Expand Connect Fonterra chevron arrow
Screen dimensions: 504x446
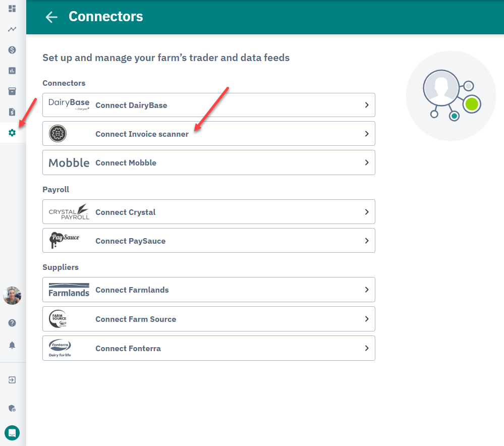(x=367, y=348)
